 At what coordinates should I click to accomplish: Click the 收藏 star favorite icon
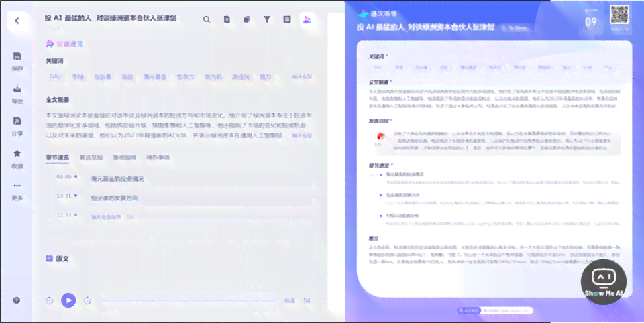coord(17,153)
